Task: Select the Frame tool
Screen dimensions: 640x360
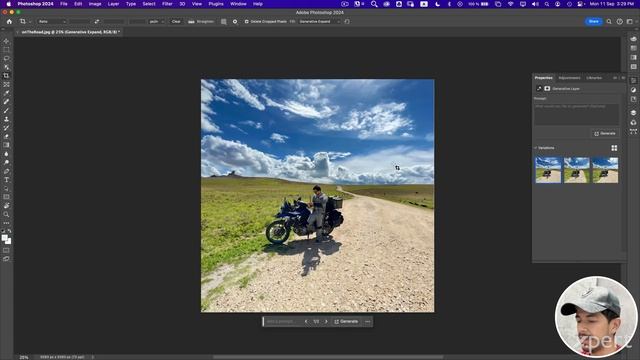Action: click(x=6, y=84)
